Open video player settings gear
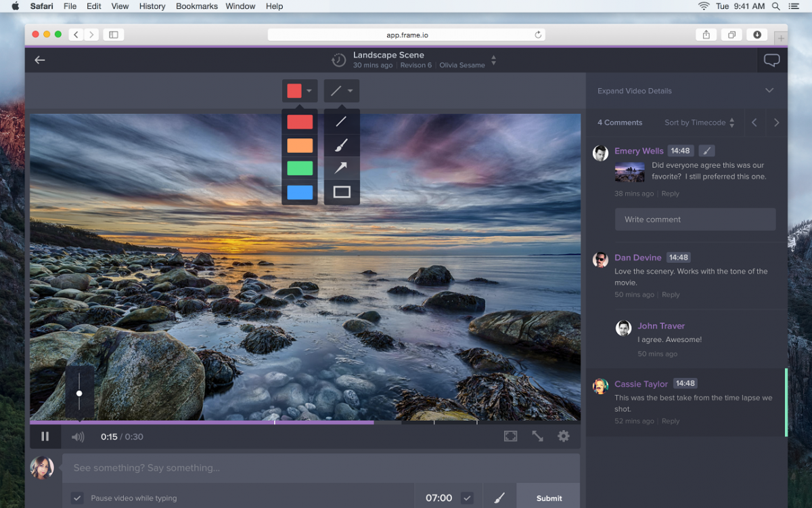 pos(563,436)
